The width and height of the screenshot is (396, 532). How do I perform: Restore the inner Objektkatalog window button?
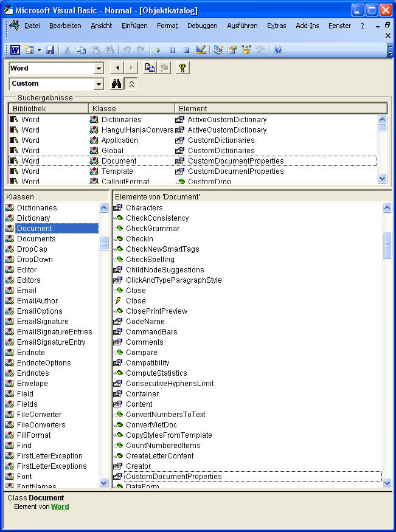(x=387, y=25)
